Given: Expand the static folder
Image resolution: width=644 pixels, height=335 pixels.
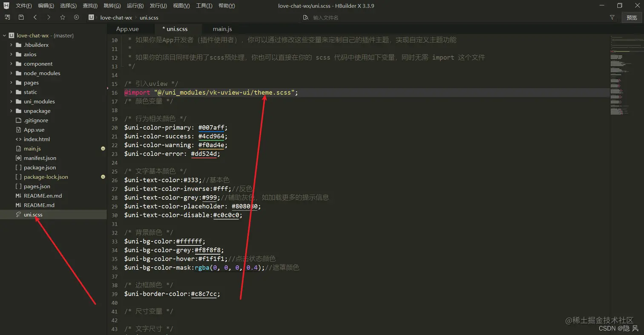Looking at the screenshot, I should click(x=11, y=92).
